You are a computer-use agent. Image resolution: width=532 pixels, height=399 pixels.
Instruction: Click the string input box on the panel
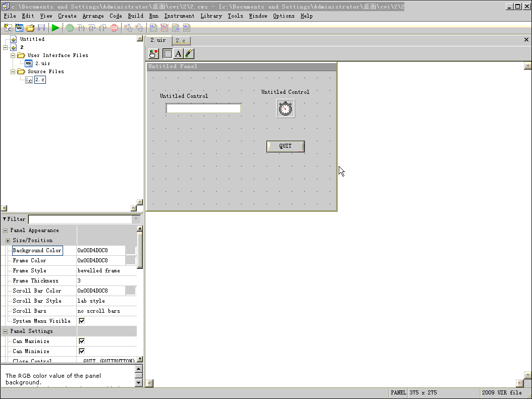tap(203, 108)
